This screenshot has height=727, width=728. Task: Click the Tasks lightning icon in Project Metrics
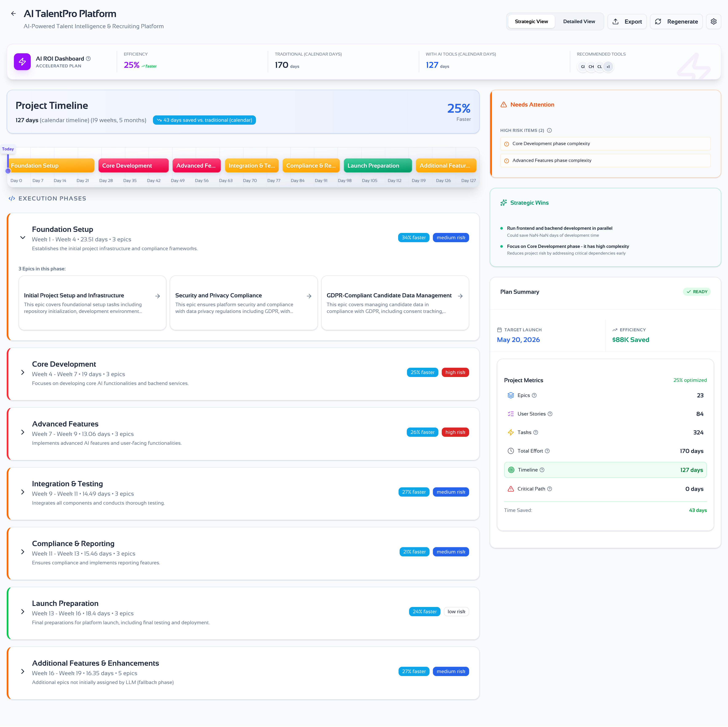(511, 432)
